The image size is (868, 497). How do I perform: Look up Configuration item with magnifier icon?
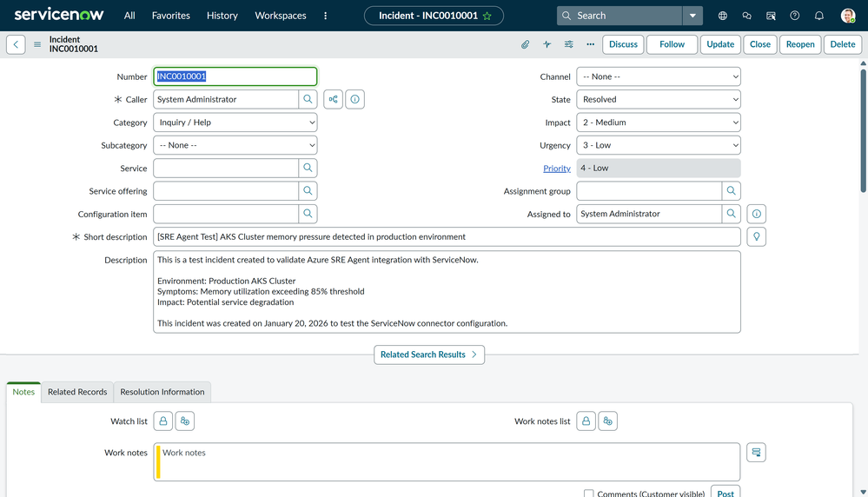tap(308, 214)
